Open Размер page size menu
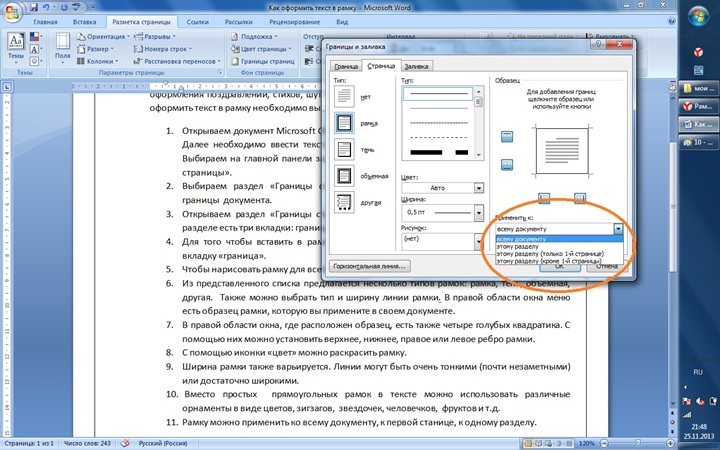720x450 pixels. coord(95,49)
